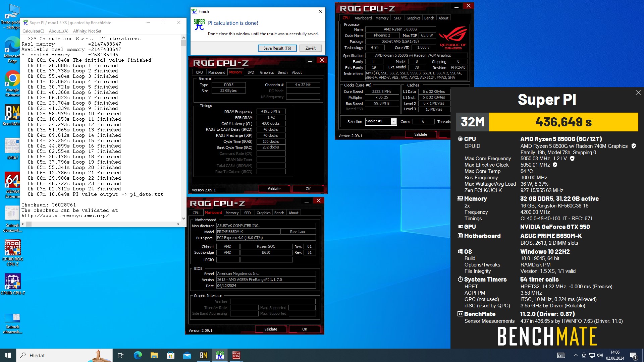Show hidden tray icons chevron
This screenshot has width=644, height=362.
coord(576,355)
